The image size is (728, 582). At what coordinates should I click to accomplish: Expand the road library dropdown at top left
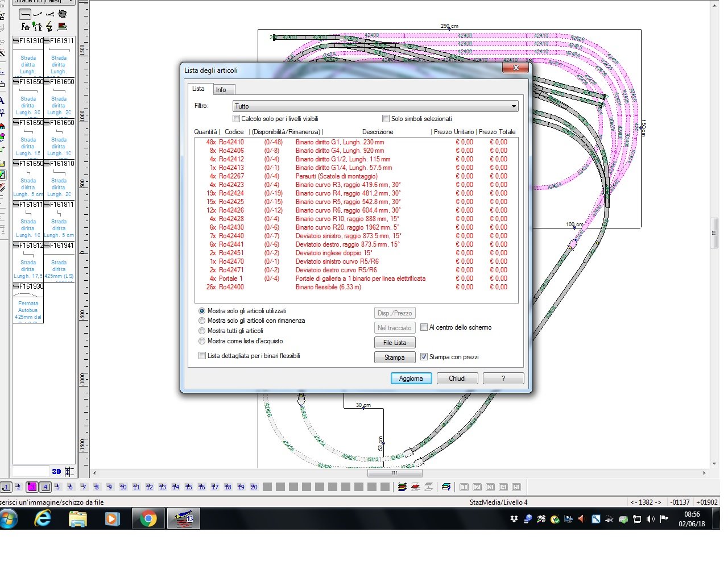tap(70, 2)
